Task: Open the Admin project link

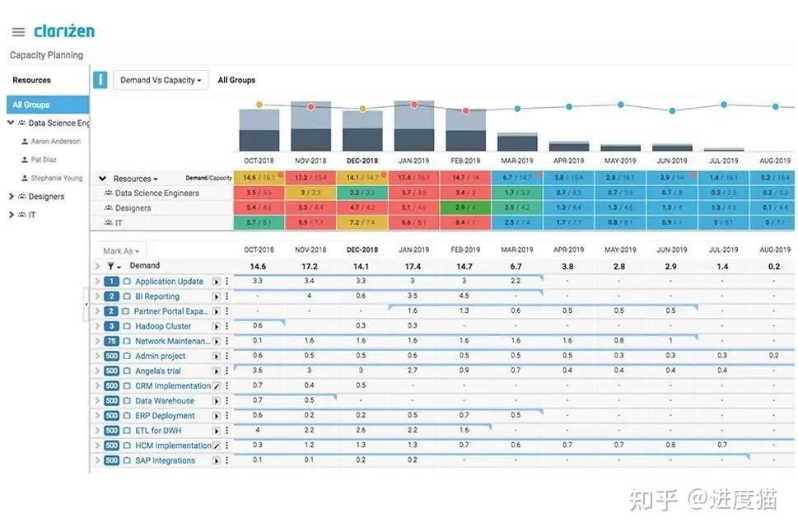Action: (161, 356)
